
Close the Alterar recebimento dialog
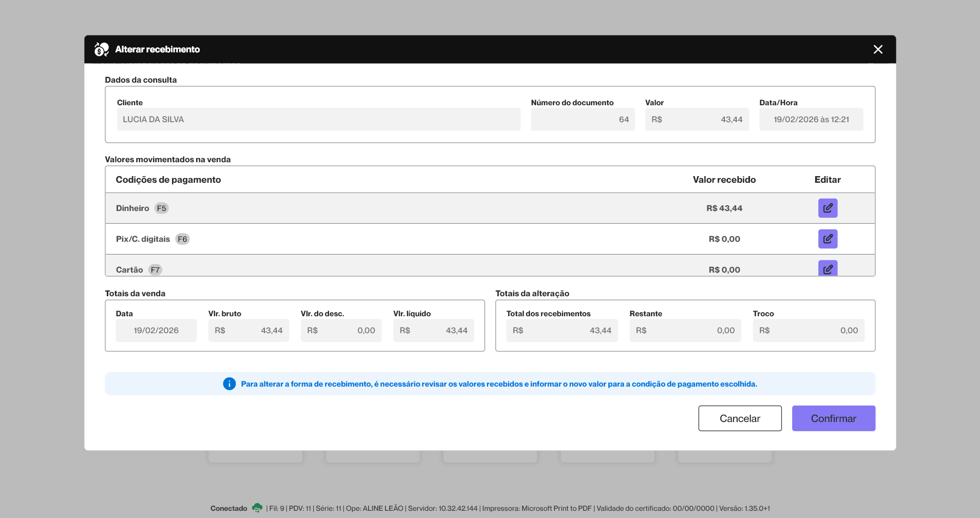pyautogui.click(x=878, y=49)
